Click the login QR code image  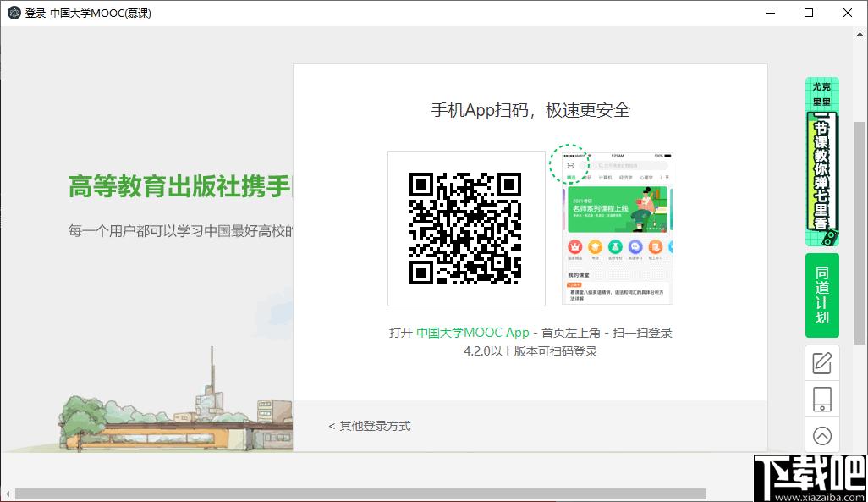coord(465,228)
